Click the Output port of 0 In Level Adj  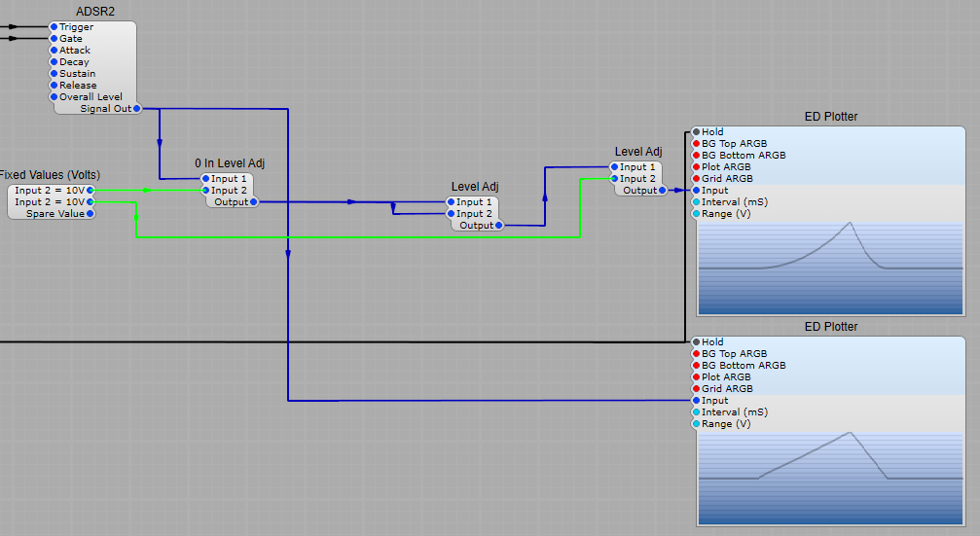(254, 202)
